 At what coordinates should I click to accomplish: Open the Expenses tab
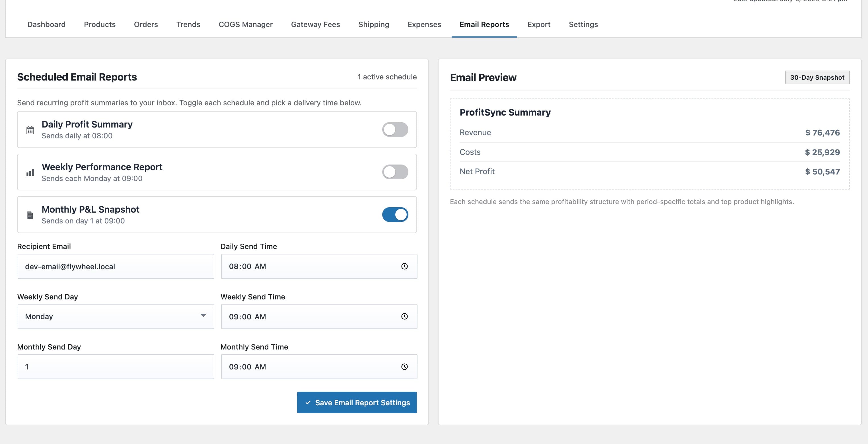tap(424, 24)
